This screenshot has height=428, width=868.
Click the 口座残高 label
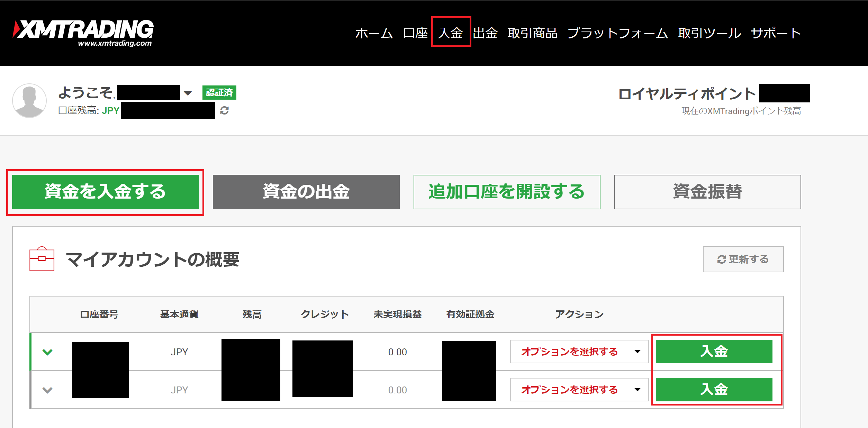78,110
